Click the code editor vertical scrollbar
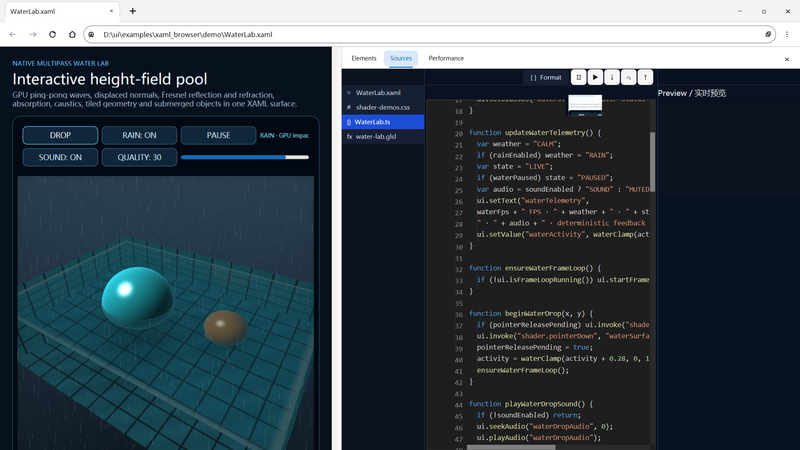This screenshot has height=450, width=800. pos(653,162)
